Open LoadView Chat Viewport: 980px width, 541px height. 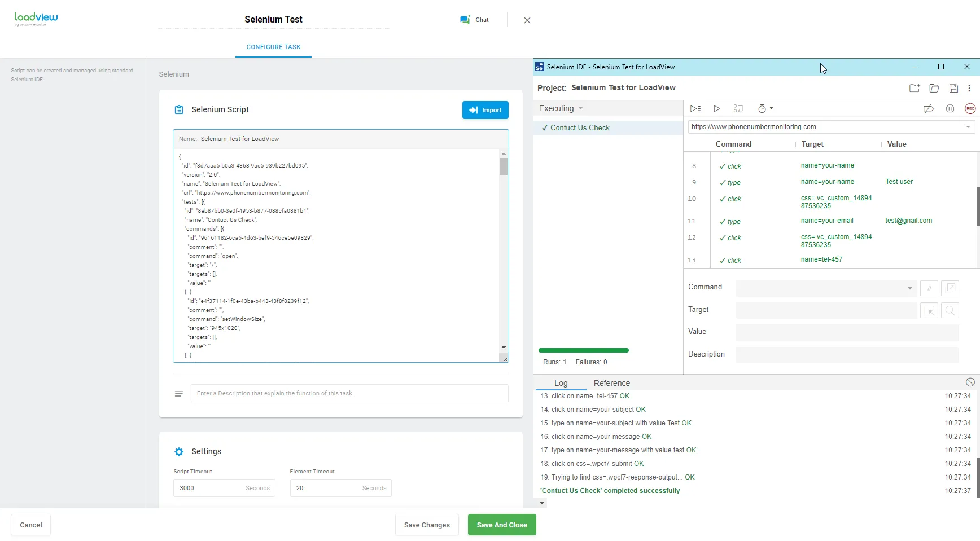pyautogui.click(x=474, y=20)
